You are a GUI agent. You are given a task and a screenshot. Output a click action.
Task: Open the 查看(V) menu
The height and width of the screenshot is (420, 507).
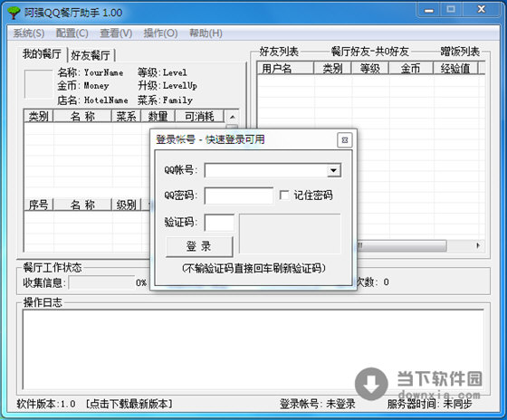pos(116,33)
